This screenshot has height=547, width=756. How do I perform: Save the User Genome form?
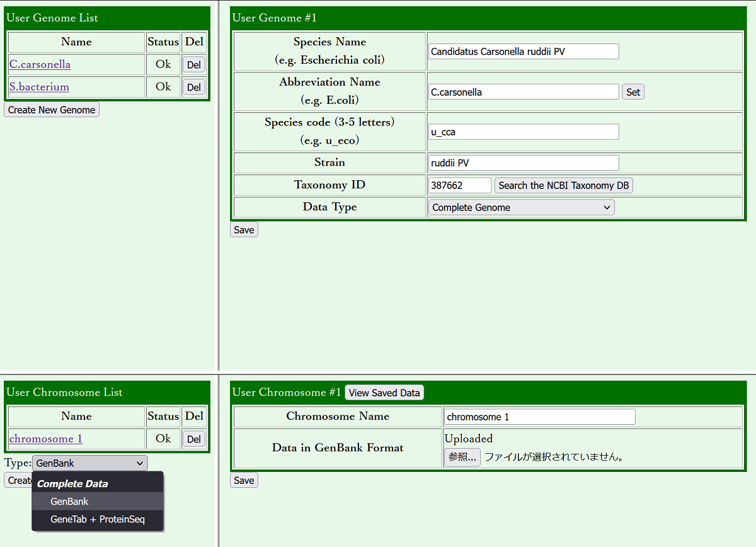click(x=244, y=230)
